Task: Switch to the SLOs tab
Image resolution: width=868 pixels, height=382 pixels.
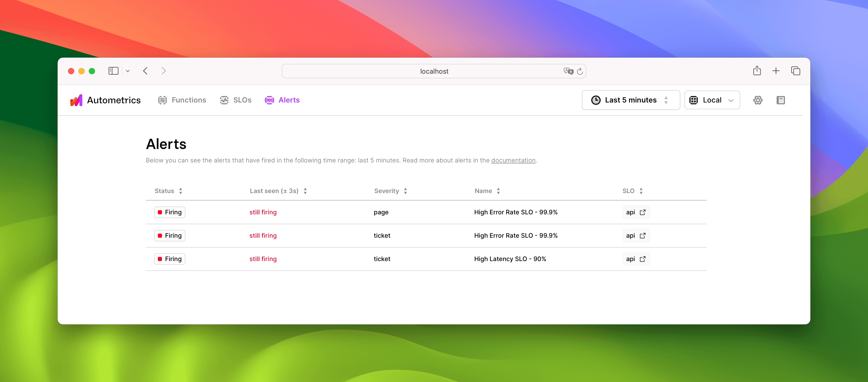Action: point(242,100)
